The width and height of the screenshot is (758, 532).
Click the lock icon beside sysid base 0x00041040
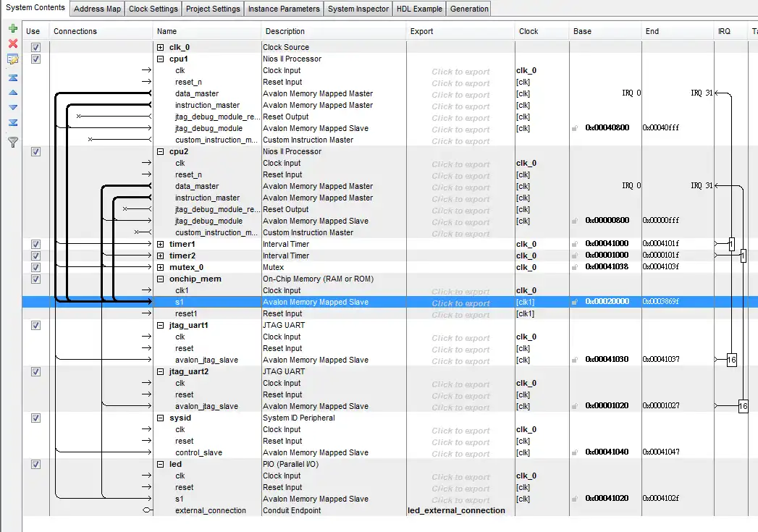[x=575, y=453]
